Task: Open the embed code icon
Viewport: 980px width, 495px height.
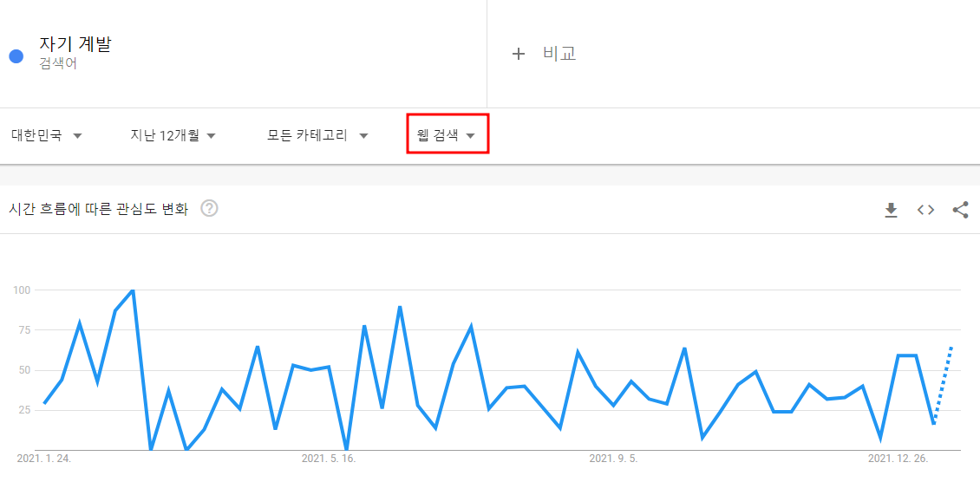Action: point(925,210)
